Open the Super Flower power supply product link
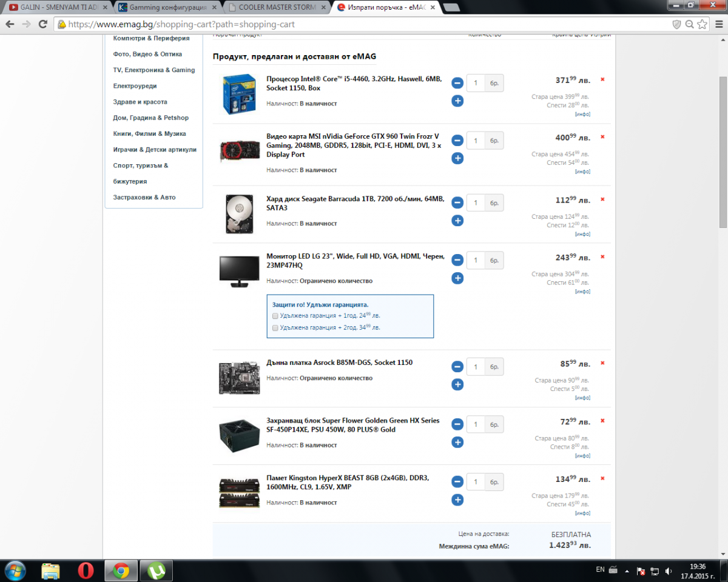 pyautogui.click(x=353, y=425)
